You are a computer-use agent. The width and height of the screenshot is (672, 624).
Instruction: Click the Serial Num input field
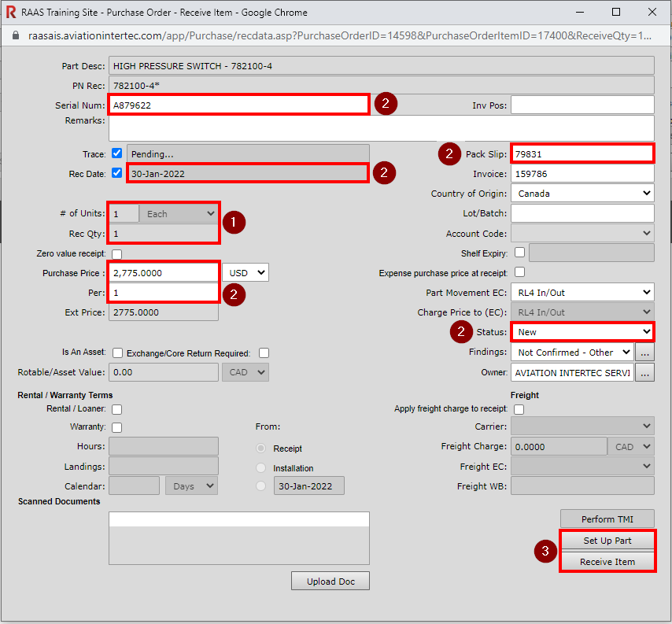[x=239, y=105]
